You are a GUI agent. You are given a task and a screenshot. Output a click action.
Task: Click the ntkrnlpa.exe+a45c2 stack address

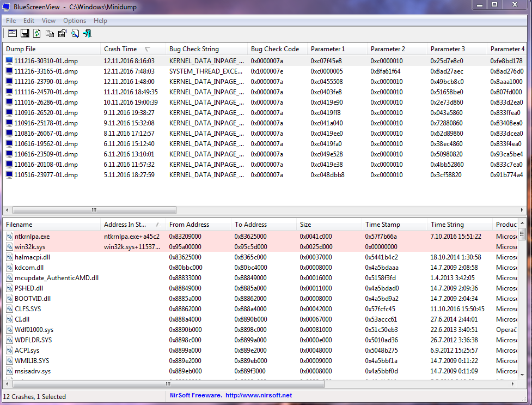pos(132,237)
